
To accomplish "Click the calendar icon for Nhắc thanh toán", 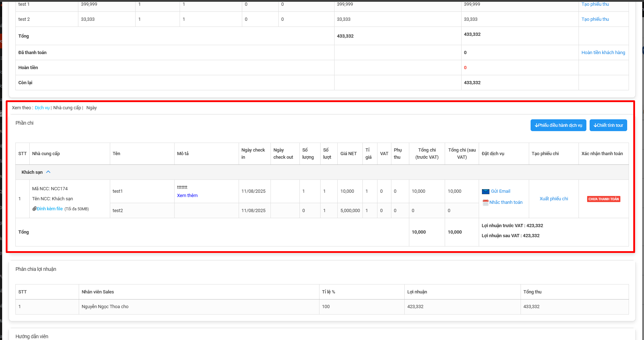I will coord(486,202).
